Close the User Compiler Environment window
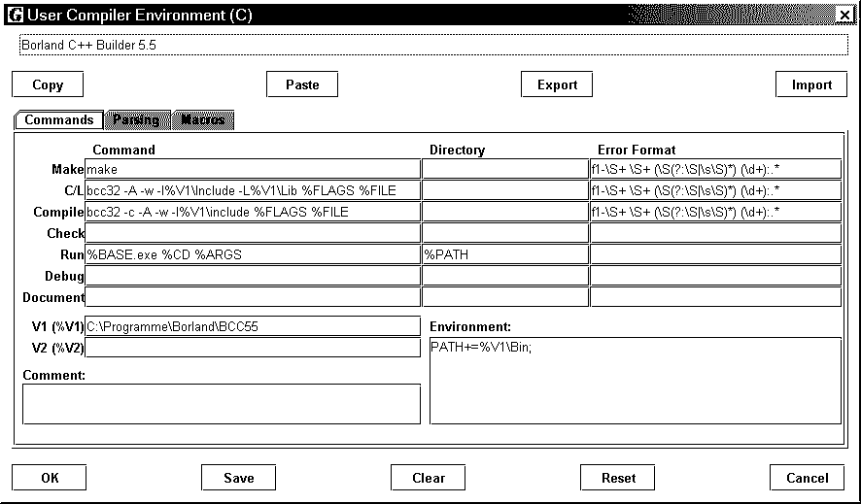Screen dimensions: 861x504 [845, 15]
